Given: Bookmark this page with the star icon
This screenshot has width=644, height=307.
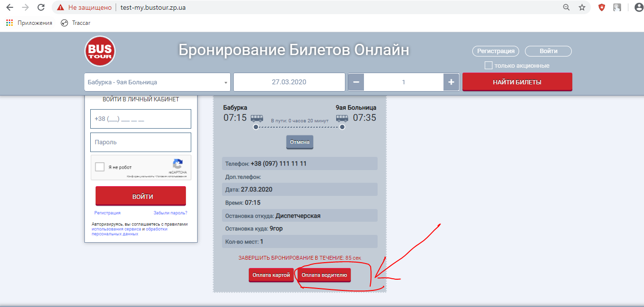Looking at the screenshot, I should coord(582,7).
